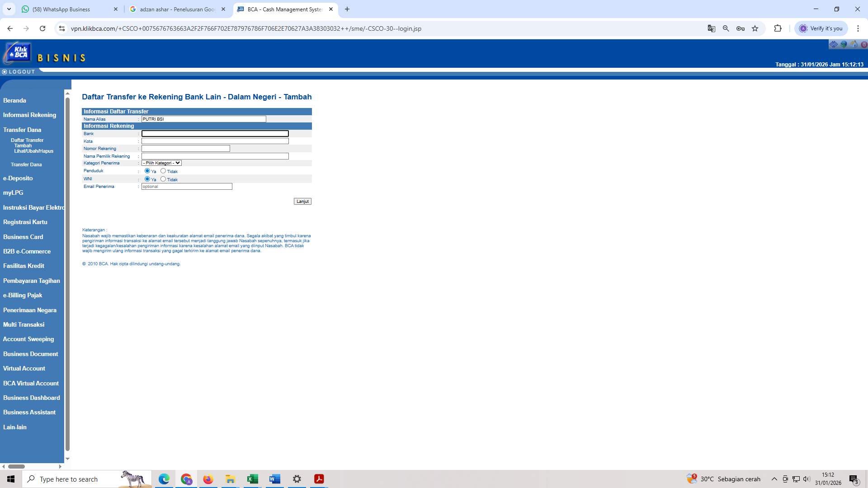Click the home icon in KlikBCA header
Screen dimensions: 868x488
tap(854, 44)
